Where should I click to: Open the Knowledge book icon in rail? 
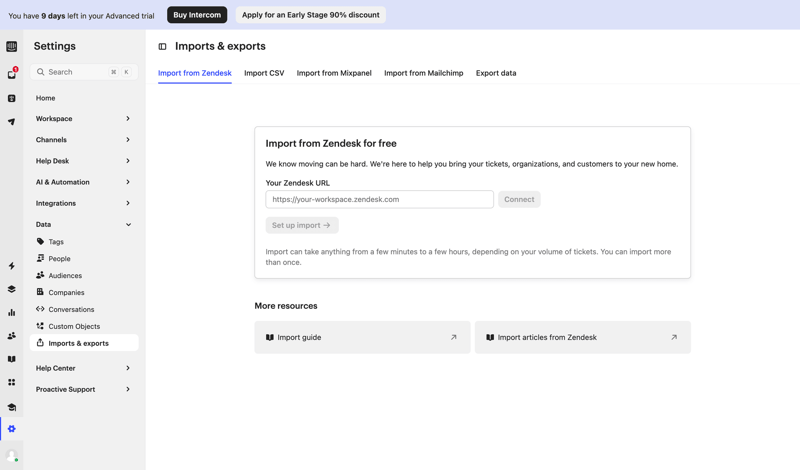point(12,359)
